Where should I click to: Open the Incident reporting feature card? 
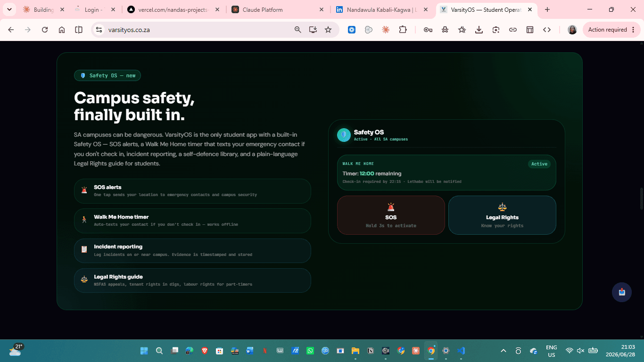pyautogui.click(x=192, y=250)
